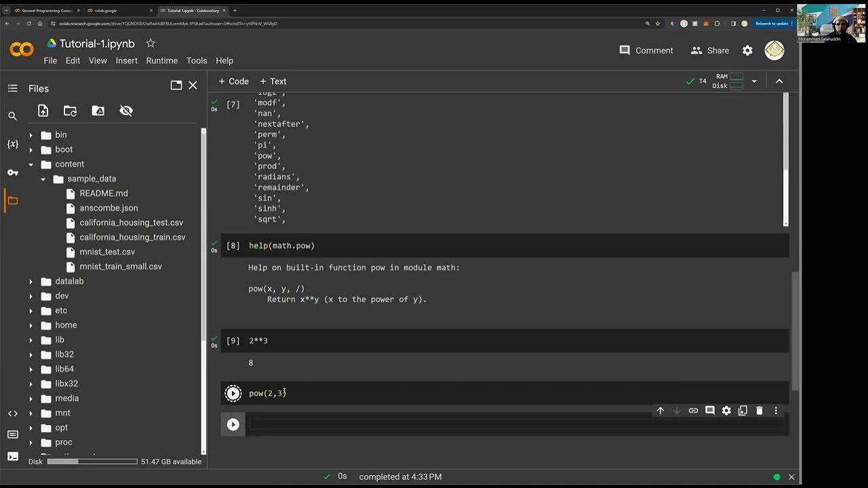Collapse the content folder
The width and height of the screenshot is (868, 488).
[x=31, y=164]
